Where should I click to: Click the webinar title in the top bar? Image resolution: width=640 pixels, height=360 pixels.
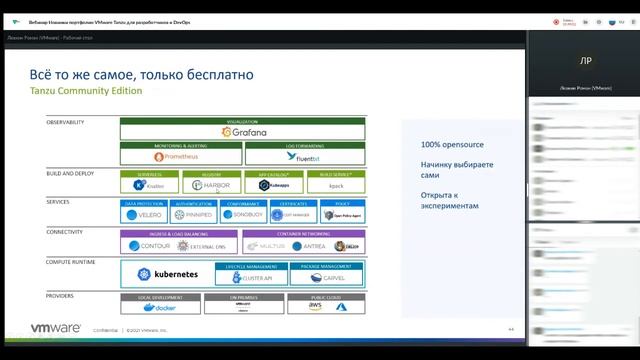pyautogui.click(x=109, y=22)
